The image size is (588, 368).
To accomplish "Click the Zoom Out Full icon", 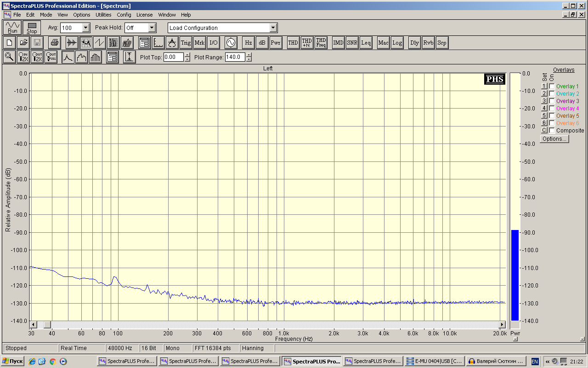I will coord(51,57).
